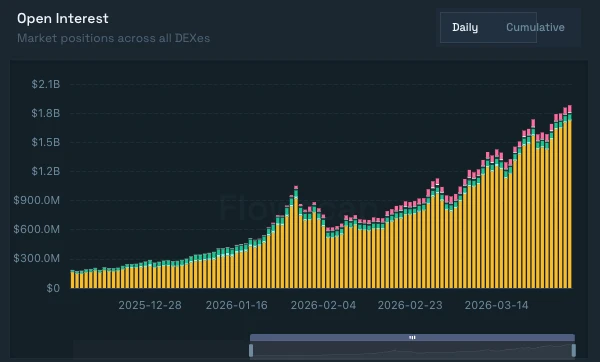Click the 2026-02-04 date label
Viewport: 600px width, 362px height.
coord(323,305)
